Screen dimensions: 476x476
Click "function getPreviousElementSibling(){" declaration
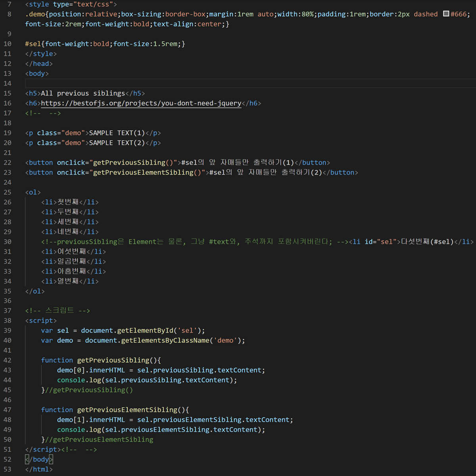coord(115,410)
